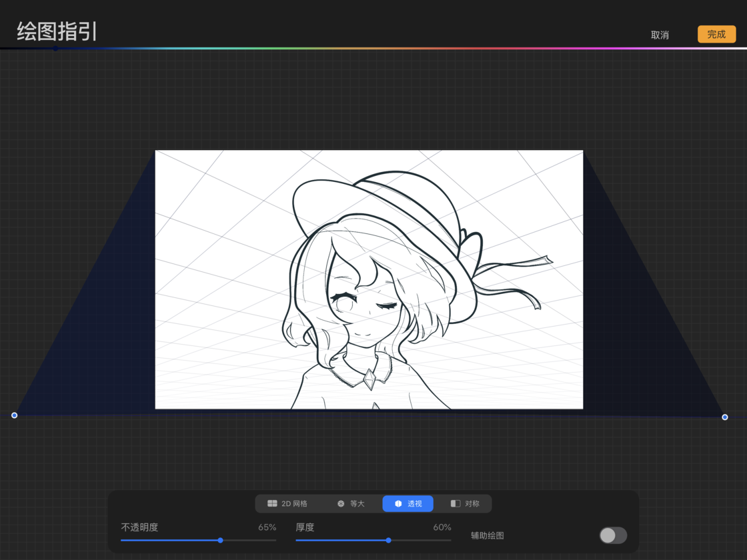Click the 等大 isometric icon
Image resolution: width=747 pixels, height=560 pixels.
pyautogui.click(x=341, y=503)
